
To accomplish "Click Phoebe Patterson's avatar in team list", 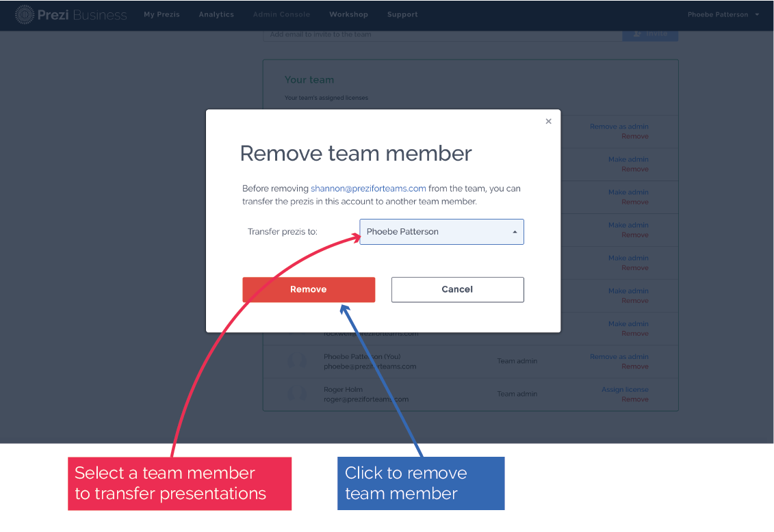I will 297,361.
